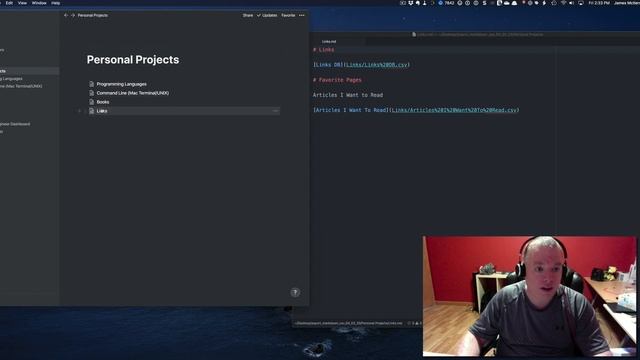The height and width of the screenshot is (360, 640).
Task: Open Notion's help question-mark button
Action: [295, 292]
